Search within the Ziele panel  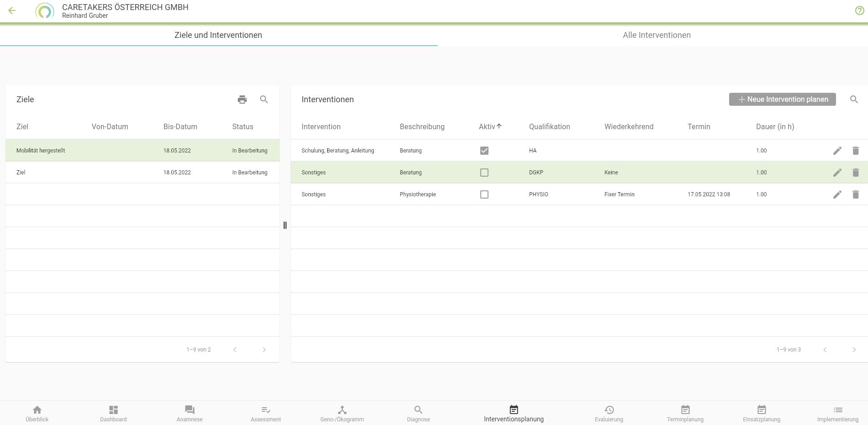pos(264,100)
